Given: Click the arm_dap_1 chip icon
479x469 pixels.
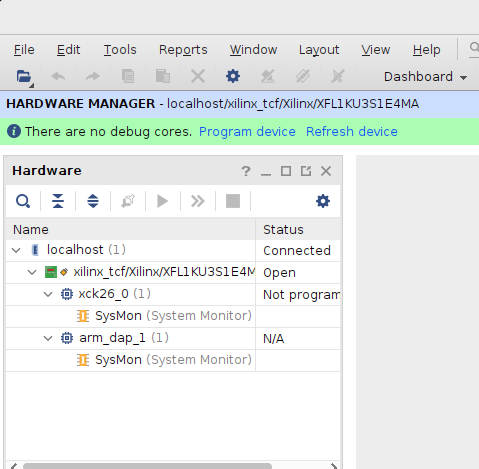Looking at the screenshot, I should [67, 338].
